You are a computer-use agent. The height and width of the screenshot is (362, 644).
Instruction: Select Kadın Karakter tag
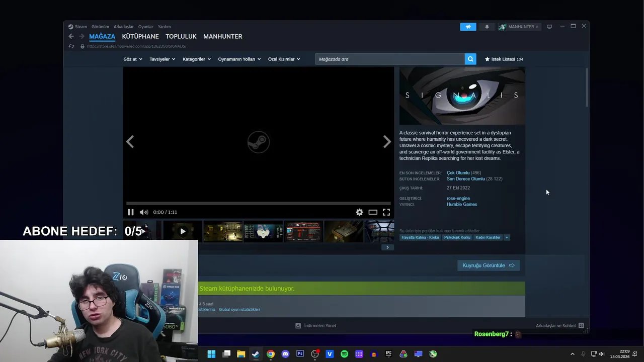pos(488,237)
